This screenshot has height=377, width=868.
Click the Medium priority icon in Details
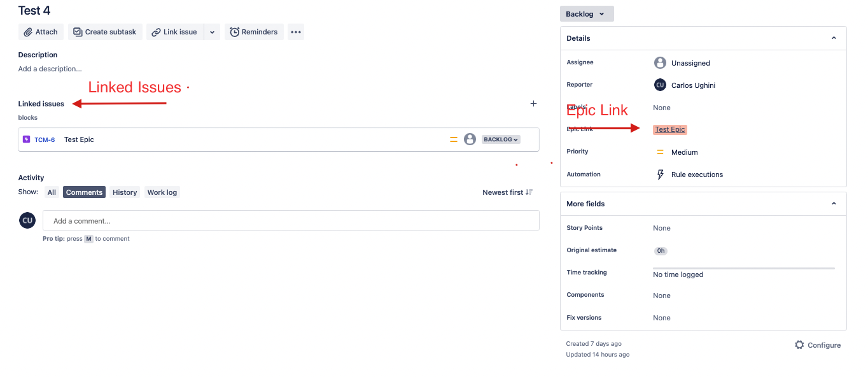(x=660, y=152)
